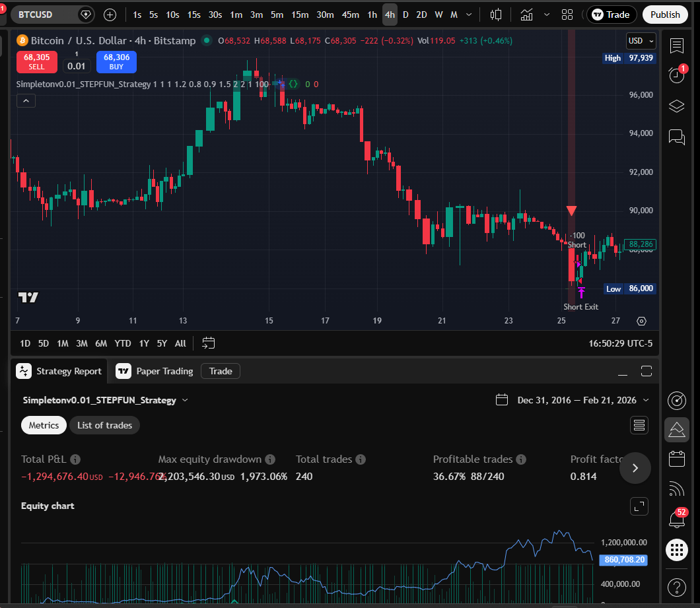Open the Indicators menu icon

(526, 14)
